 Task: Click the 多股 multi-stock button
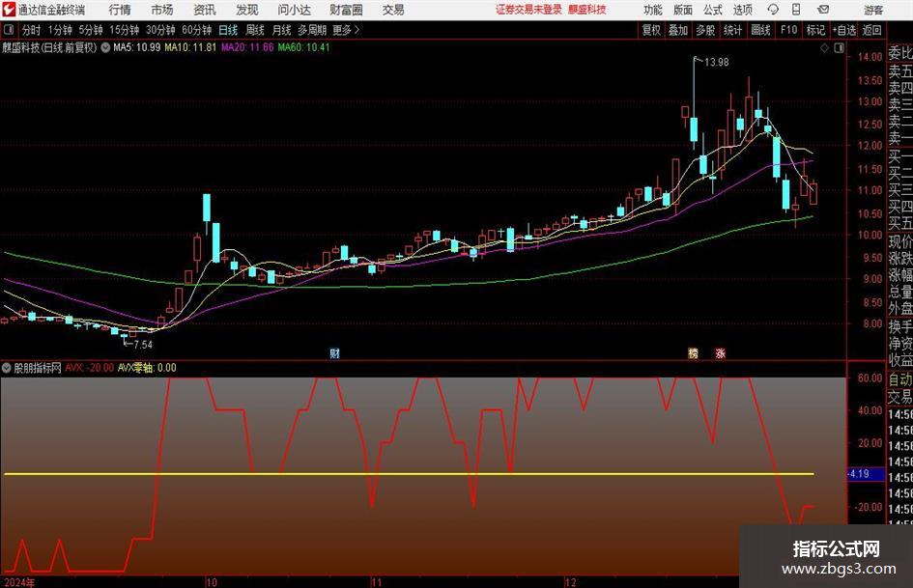pyautogui.click(x=705, y=30)
